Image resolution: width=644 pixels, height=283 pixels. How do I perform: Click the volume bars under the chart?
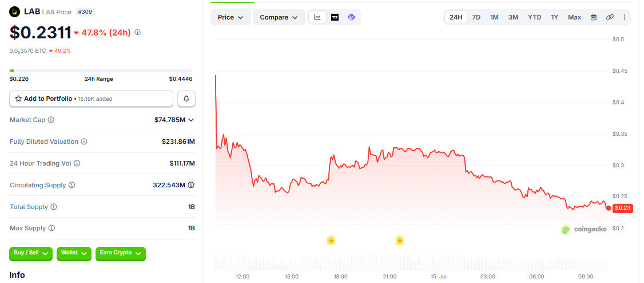[412, 262]
